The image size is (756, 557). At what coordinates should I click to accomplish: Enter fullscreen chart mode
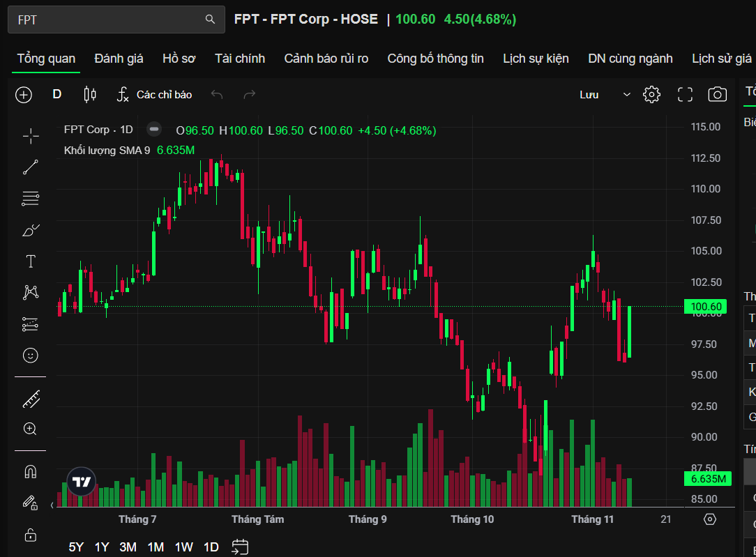click(x=685, y=95)
